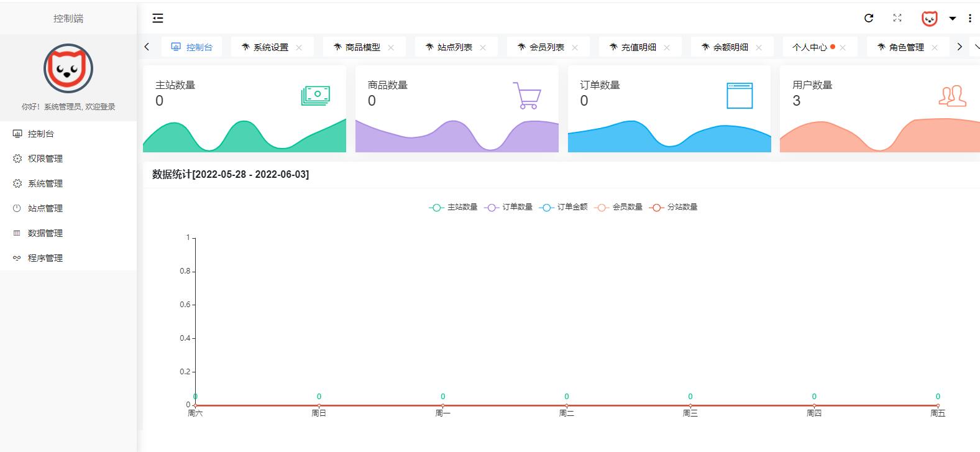Click the refresh page icon
This screenshot has height=452, width=980.
869,19
